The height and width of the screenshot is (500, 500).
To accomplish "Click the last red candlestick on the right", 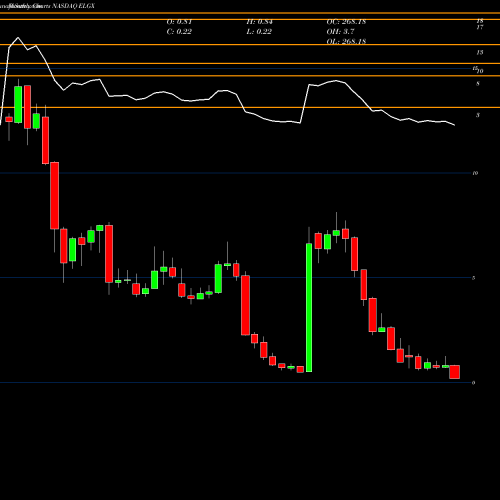I will pyautogui.click(x=454, y=372).
